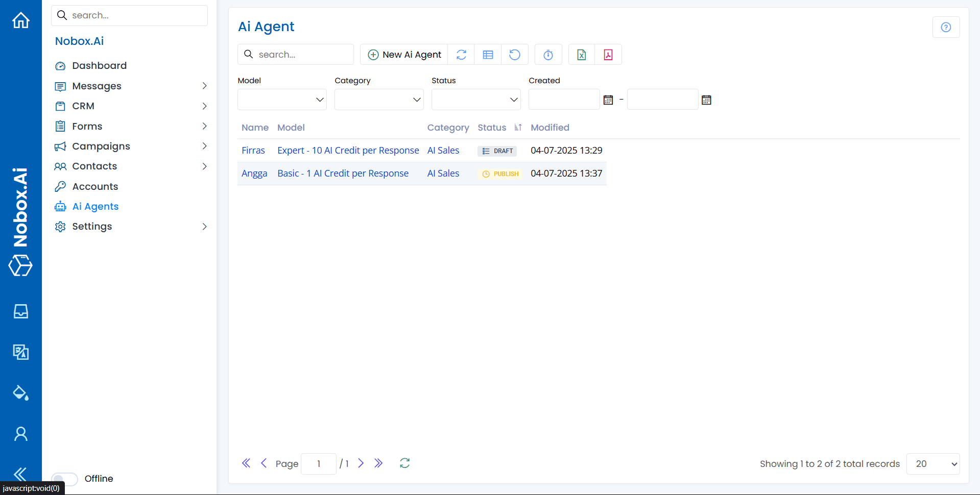Export the agent list to PDF
Image resolution: width=980 pixels, height=495 pixels.
click(x=608, y=54)
